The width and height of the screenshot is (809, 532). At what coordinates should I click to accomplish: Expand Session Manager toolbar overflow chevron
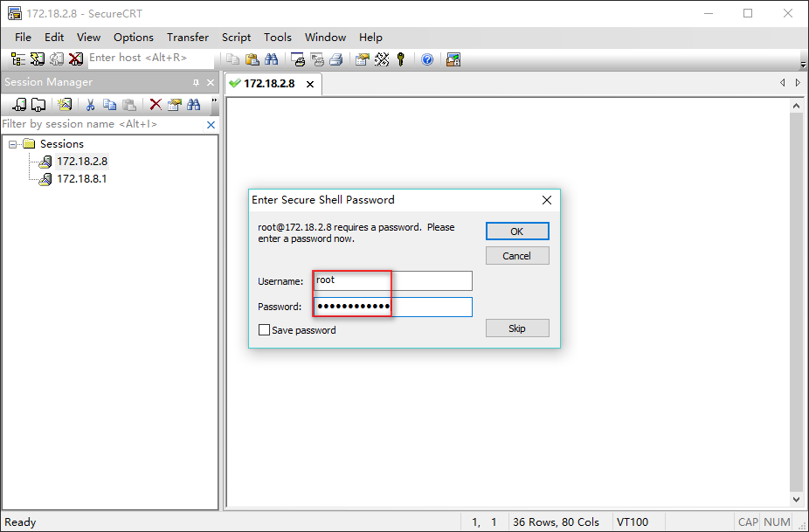pos(214,100)
